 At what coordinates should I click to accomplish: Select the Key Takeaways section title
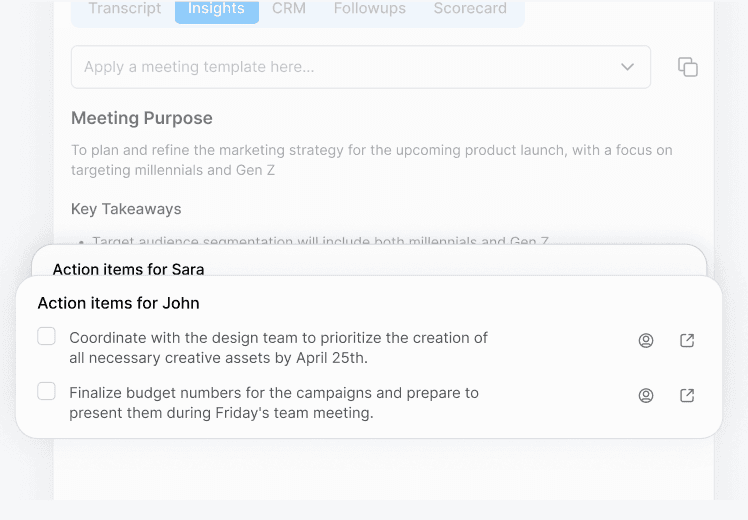(x=126, y=209)
